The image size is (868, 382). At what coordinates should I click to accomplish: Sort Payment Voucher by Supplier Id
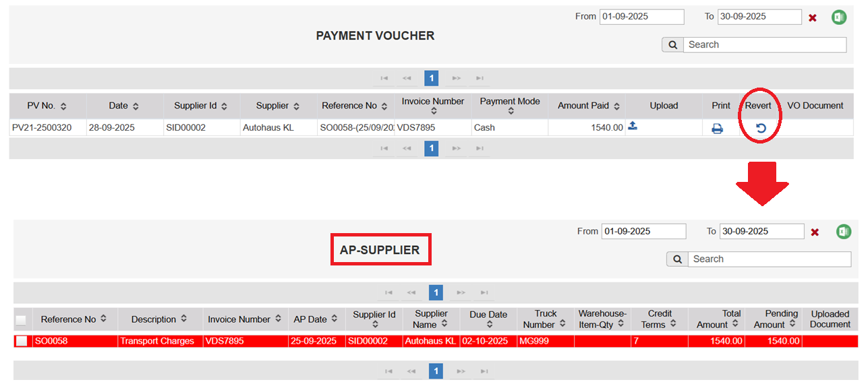224,106
